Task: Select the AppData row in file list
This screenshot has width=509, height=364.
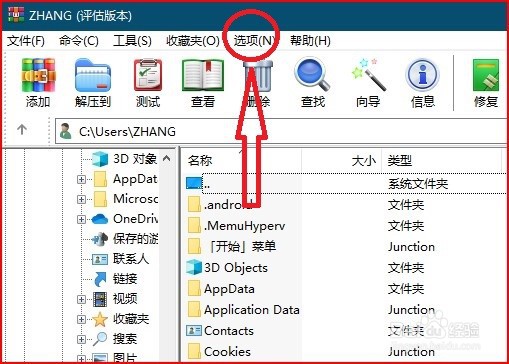Action: (345, 289)
